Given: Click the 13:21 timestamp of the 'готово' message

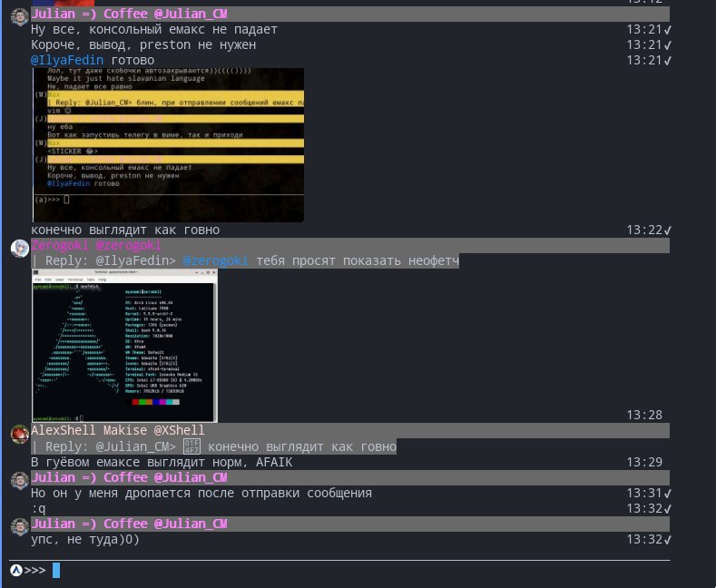Looking at the screenshot, I should tap(649, 60).
